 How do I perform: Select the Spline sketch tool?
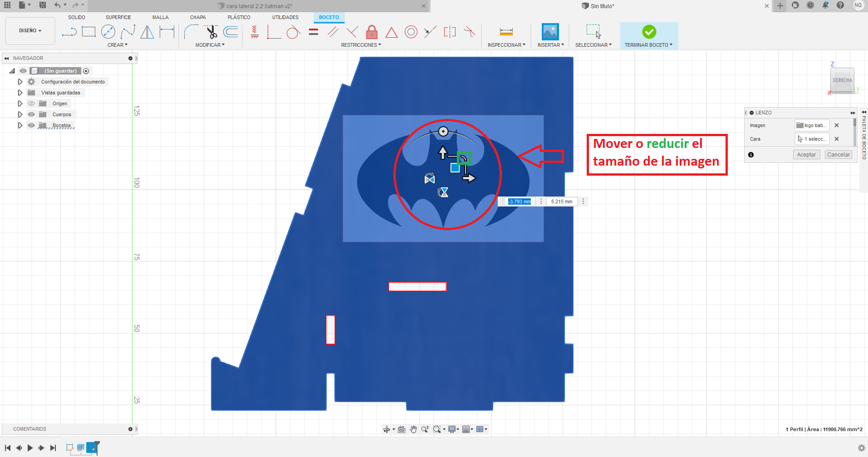[x=128, y=32]
